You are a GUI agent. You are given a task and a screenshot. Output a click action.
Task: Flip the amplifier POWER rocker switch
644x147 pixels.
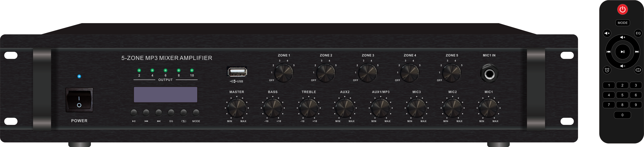point(79,100)
